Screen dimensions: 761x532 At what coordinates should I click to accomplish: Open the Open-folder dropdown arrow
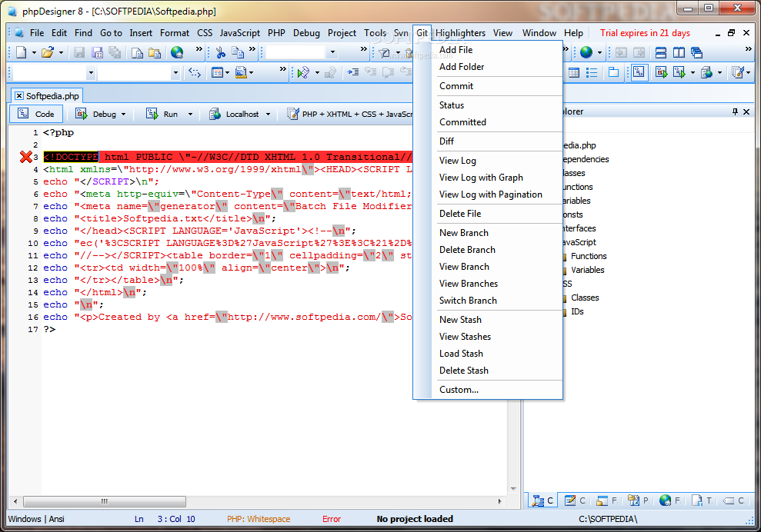click(61, 53)
